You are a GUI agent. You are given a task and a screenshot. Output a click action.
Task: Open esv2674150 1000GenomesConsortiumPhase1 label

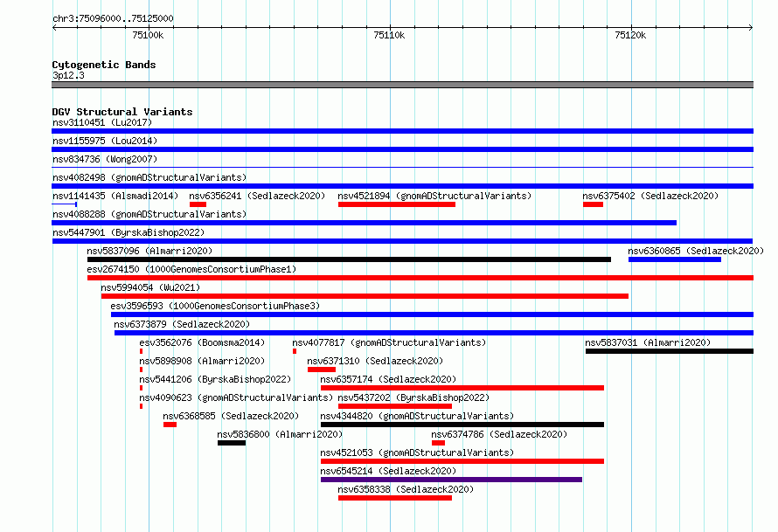click(x=191, y=269)
